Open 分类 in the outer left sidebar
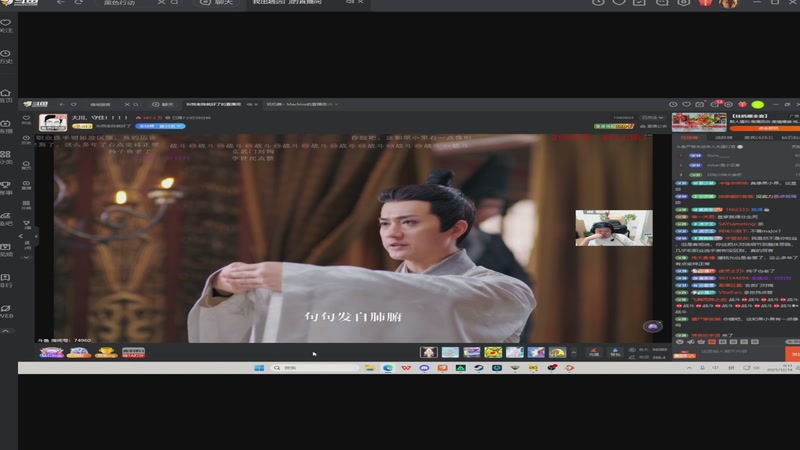 tap(6, 157)
